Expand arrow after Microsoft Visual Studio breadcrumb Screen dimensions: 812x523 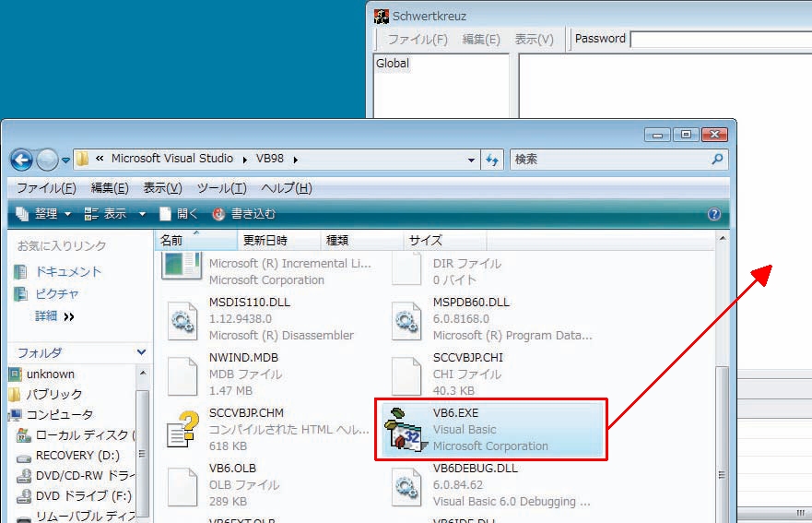coord(245,160)
